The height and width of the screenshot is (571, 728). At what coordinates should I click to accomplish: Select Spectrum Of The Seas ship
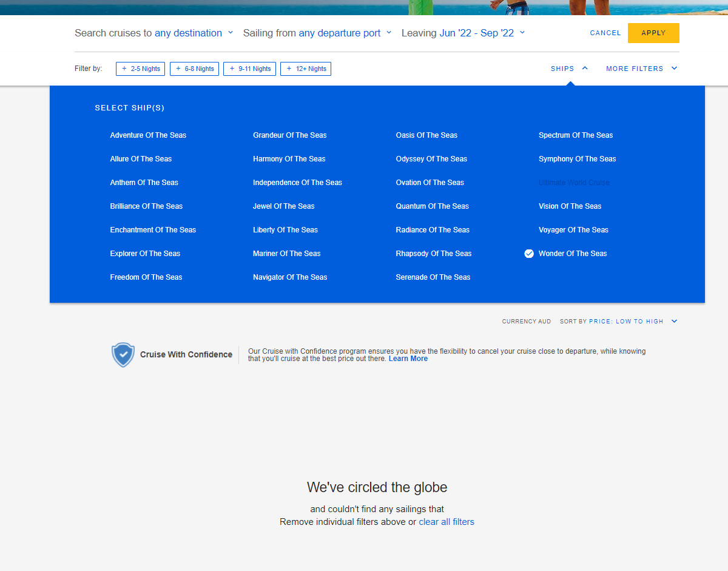pyautogui.click(x=576, y=135)
